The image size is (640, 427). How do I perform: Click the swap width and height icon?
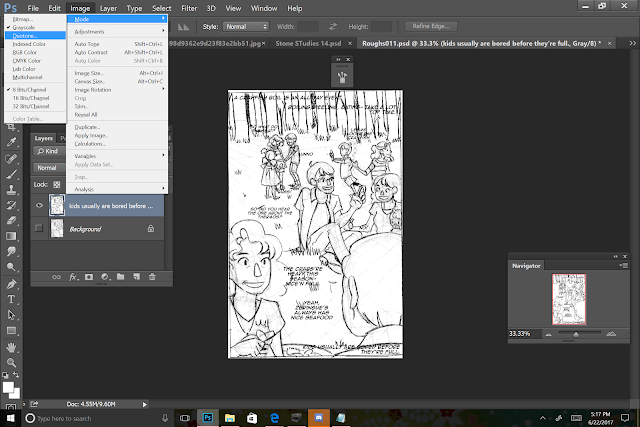(x=333, y=27)
